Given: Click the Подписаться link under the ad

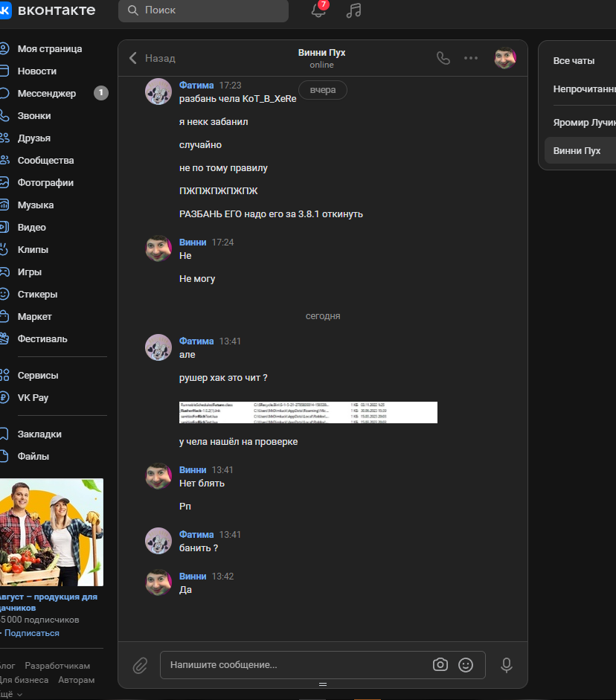Looking at the screenshot, I should click(31, 633).
